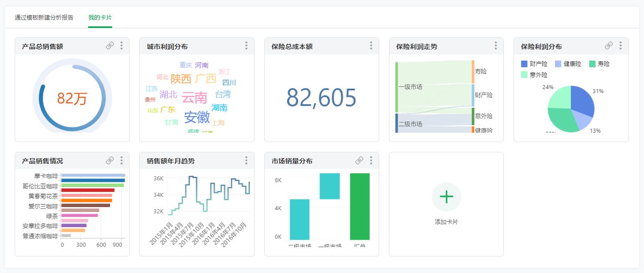644x273 pixels.
Task: Open the more options dropdown on 保险利润分布
Action: point(620,45)
